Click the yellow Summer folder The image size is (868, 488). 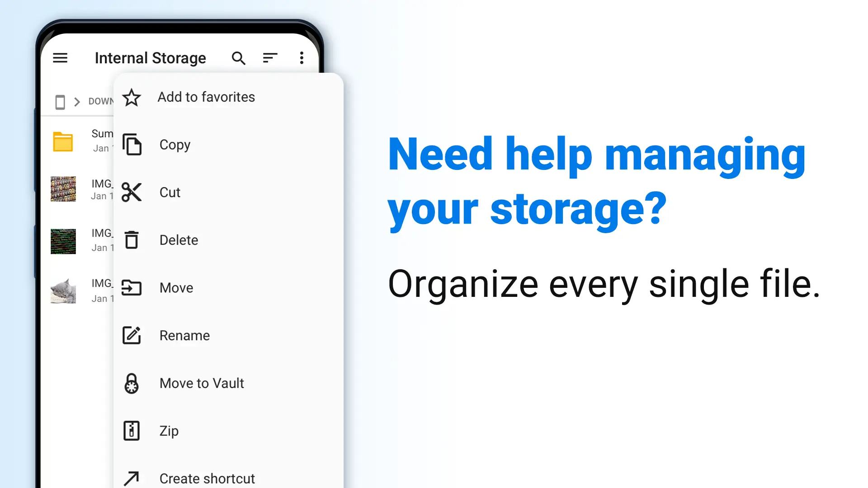click(x=64, y=141)
